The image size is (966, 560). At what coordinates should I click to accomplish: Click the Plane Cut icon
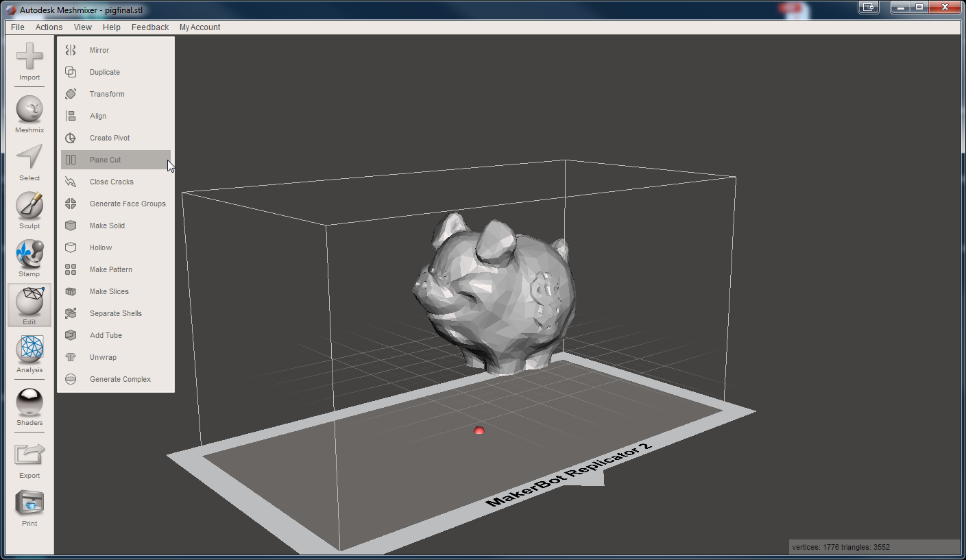coord(71,160)
